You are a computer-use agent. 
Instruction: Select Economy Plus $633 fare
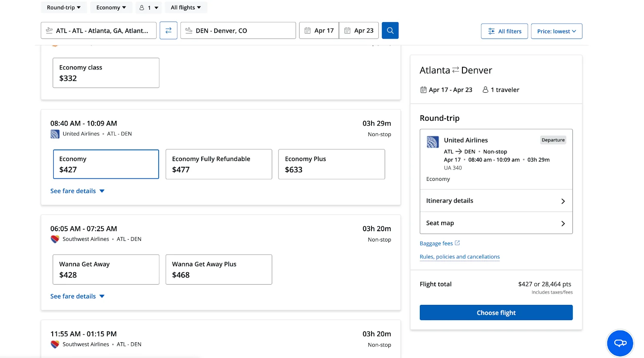pos(332,164)
